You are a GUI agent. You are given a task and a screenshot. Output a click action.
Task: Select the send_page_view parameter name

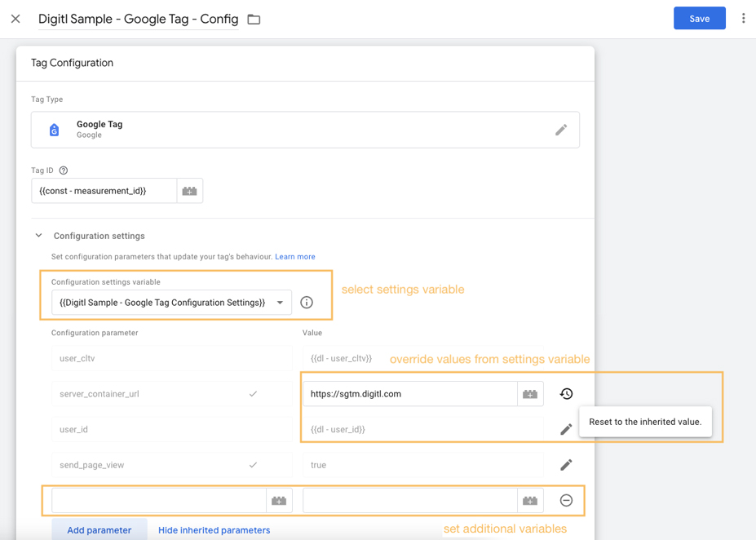click(x=171, y=465)
